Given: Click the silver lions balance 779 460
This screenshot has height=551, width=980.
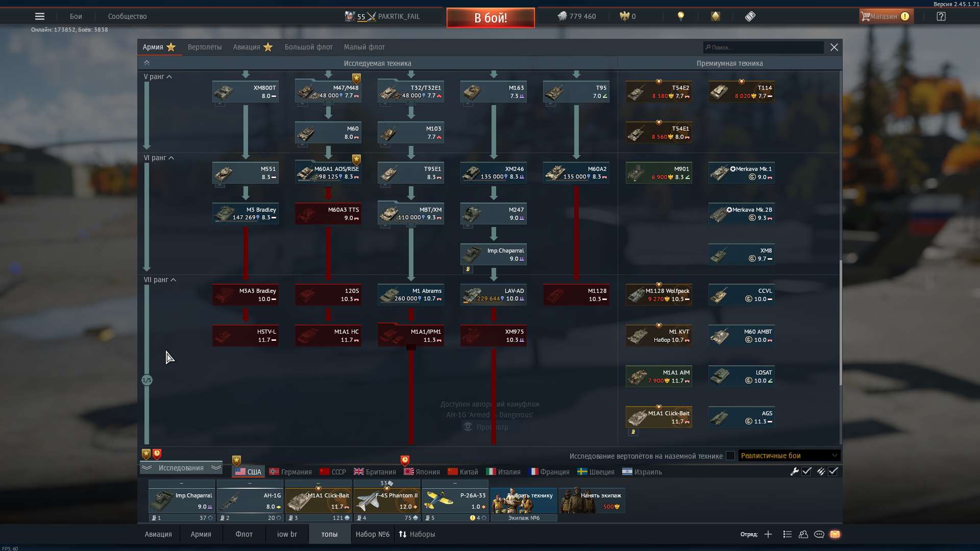Looking at the screenshot, I should (x=577, y=16).
